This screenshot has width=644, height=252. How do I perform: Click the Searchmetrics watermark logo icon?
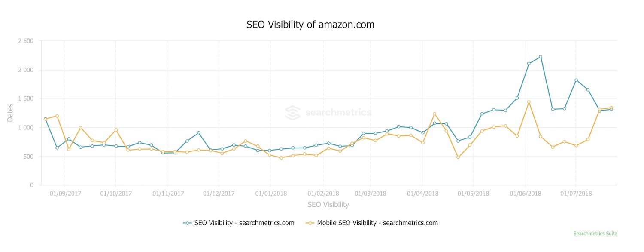pyautogui.click(x=293, y=113)
